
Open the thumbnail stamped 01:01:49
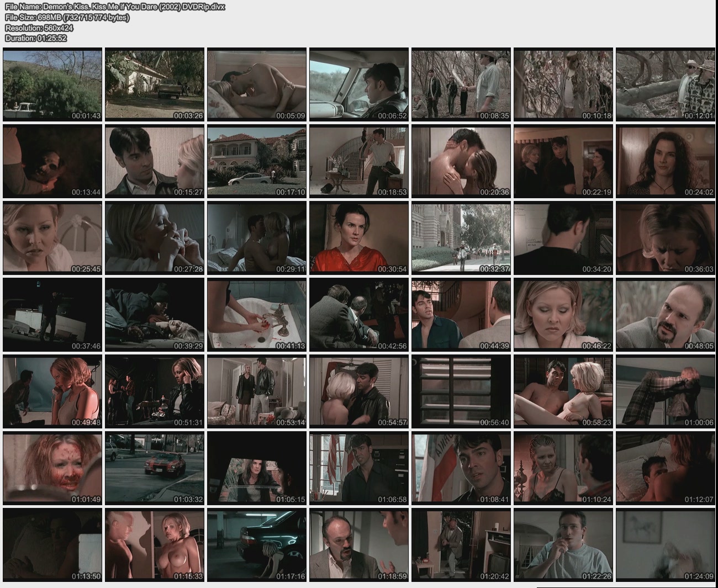52,469
